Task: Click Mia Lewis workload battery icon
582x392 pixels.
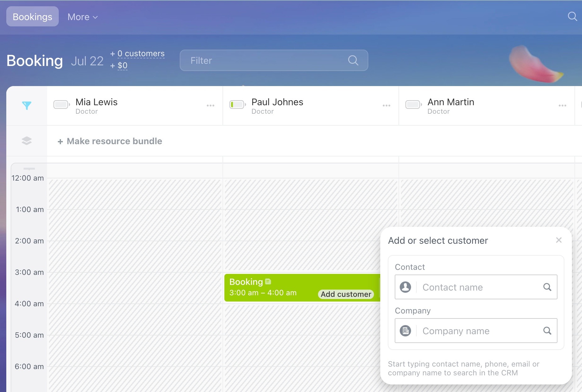Action: [x=61, y=105]
